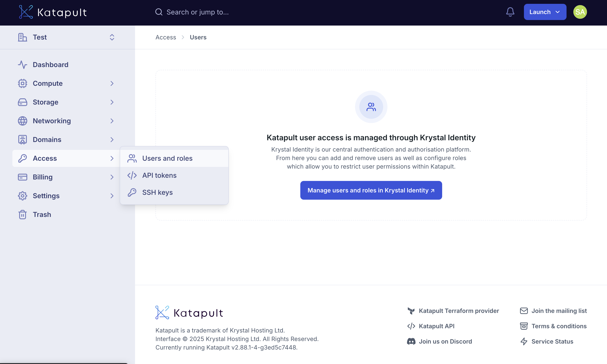Viewport: 607px width, 364px height.
Task: Expand the Settings submenu chevron
Action: (x=112, y=196)
